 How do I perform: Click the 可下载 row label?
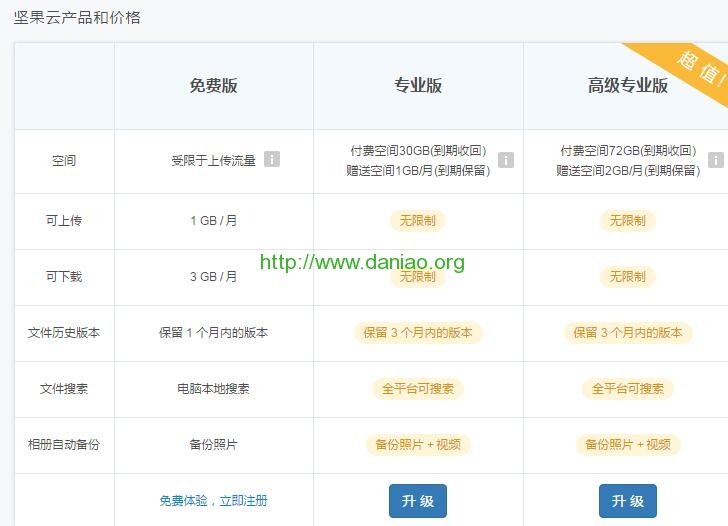(64, 277)
